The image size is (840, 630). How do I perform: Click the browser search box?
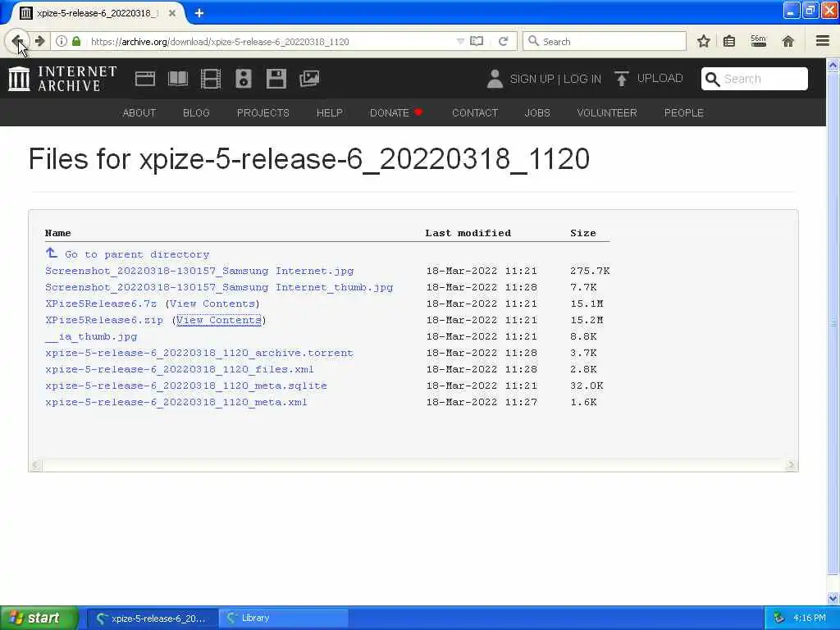[x=605, y=41]
